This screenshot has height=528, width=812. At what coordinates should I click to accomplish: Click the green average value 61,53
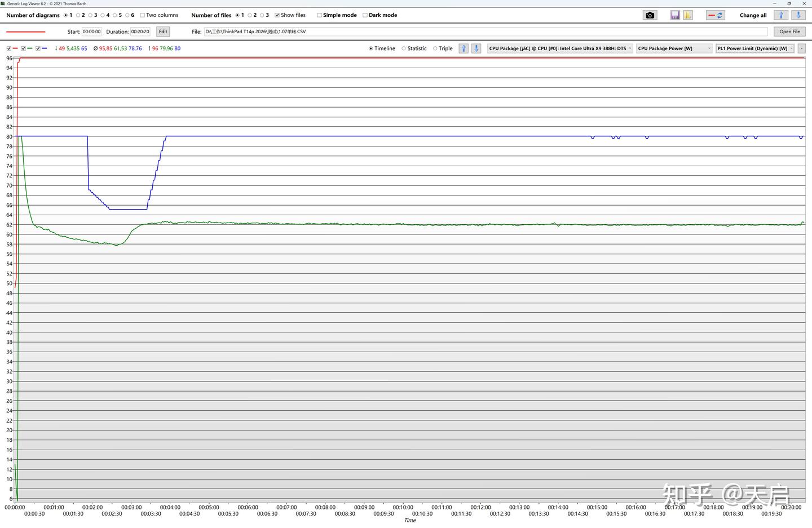tap(120, 48)
